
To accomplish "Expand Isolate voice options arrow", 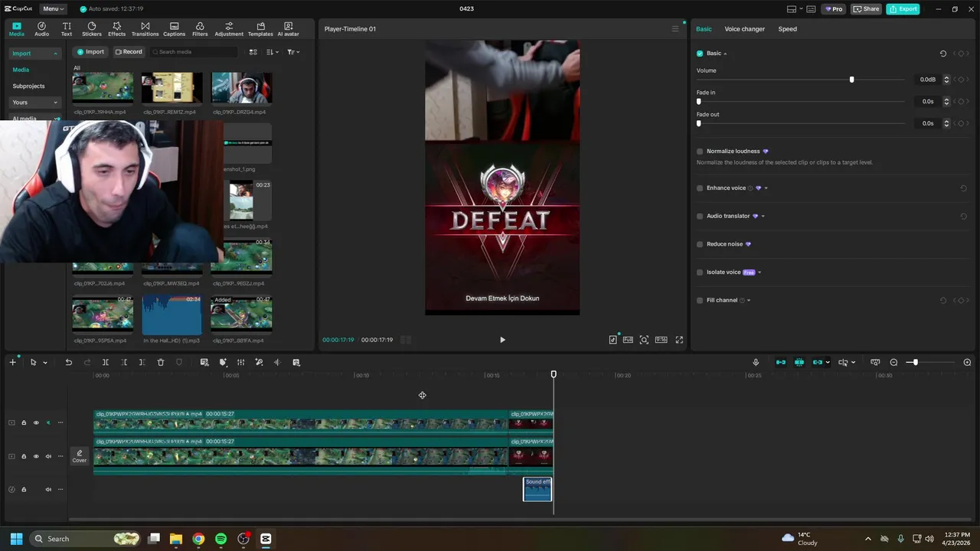I will [759, 272].
